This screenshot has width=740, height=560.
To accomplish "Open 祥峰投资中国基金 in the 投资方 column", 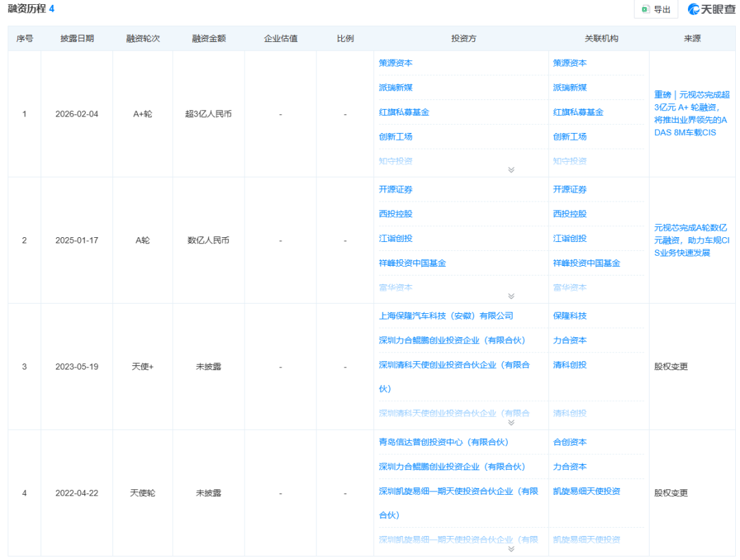I will coord(412,263).
